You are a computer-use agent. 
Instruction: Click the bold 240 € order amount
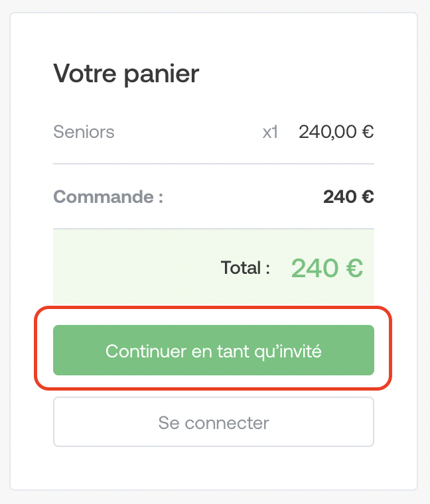point(348,197)
